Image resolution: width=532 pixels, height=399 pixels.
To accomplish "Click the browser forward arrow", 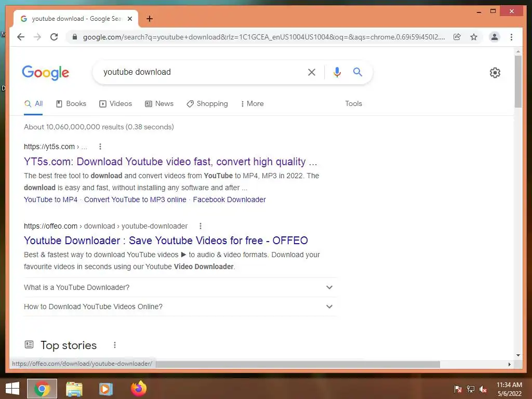I will 37,37.
